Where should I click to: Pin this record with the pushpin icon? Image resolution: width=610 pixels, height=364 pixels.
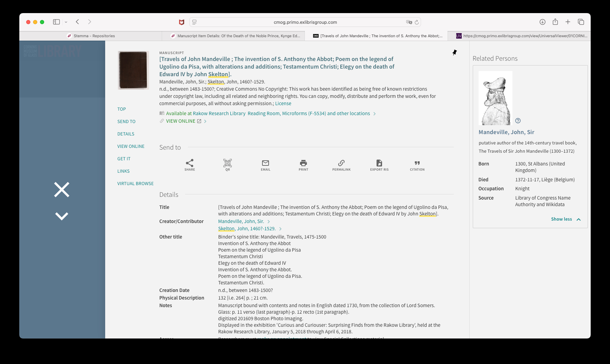454,52
